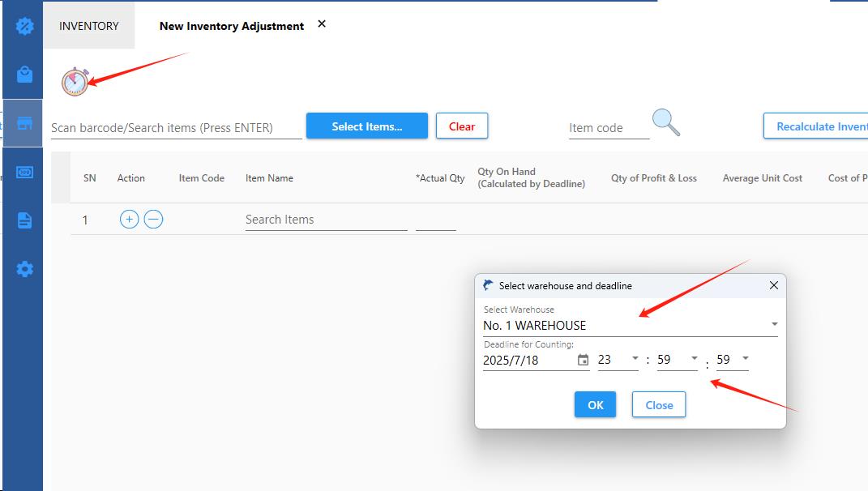The height and width of the screenshot is (491, 868).
Task: Open the shopping bag sidebar icon
Action: (25, 75)
